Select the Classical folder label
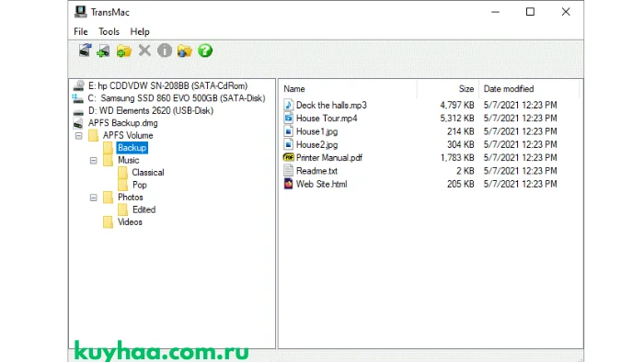Viewport: 644px width, 362px height. [x=148, y=173]
